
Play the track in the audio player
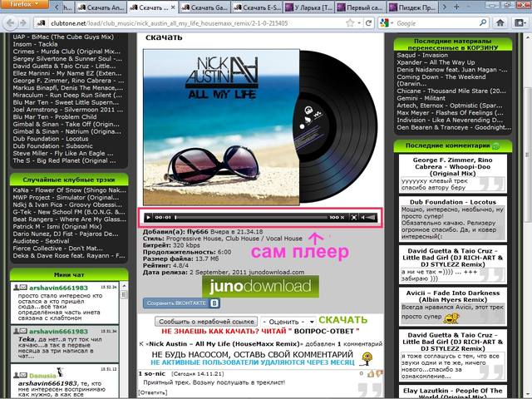148,217
